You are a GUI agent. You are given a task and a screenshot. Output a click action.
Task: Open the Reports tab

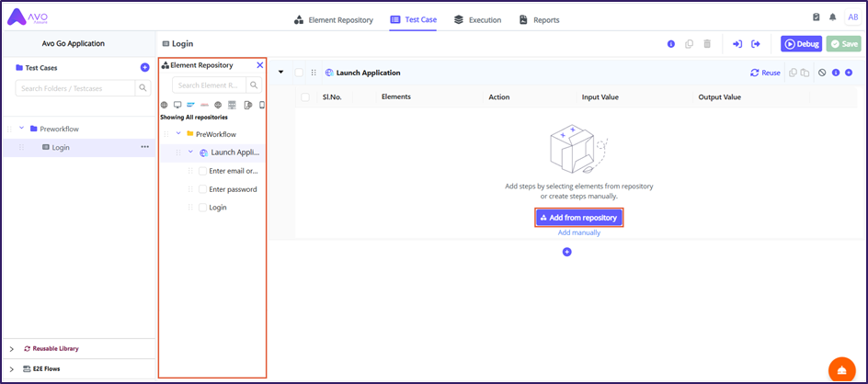539,19
